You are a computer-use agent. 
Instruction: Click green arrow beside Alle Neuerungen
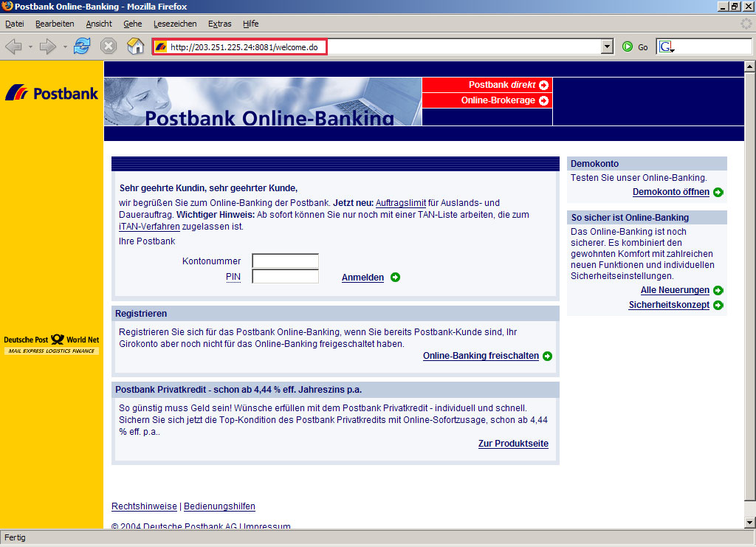pyautogui.click(x=718, y=291)
